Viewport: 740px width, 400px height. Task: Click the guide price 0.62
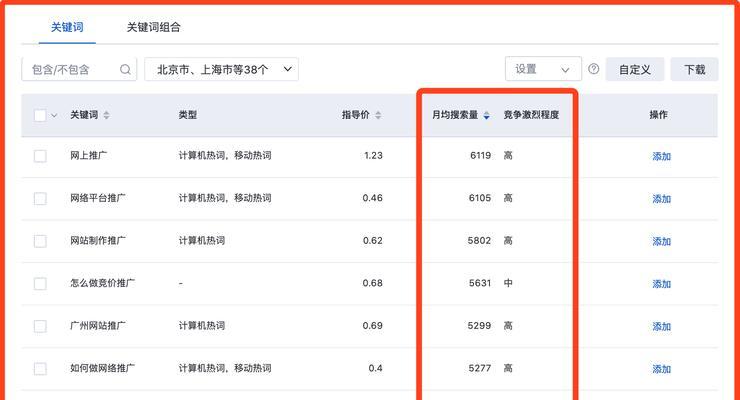click(372, 241)
